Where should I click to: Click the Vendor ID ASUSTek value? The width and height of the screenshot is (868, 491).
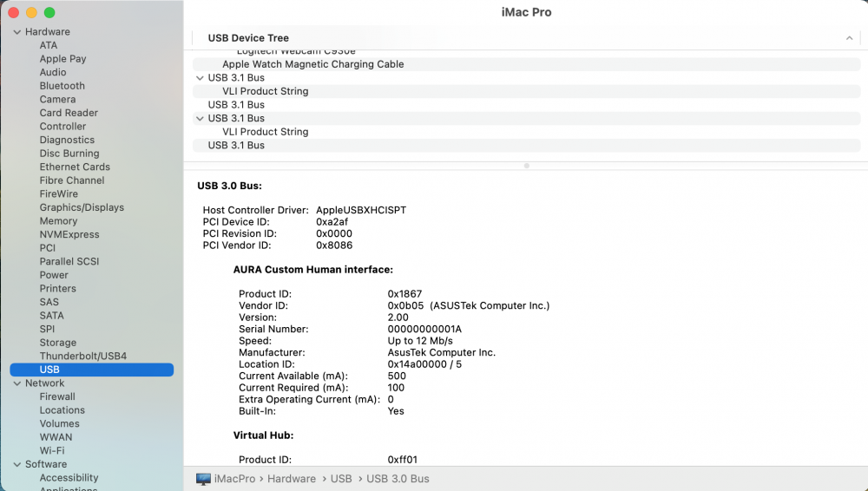tap(469, 305)
